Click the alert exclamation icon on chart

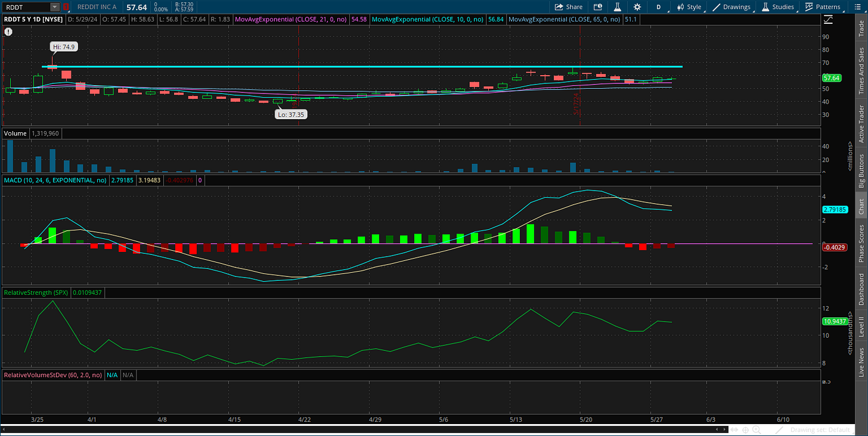[x=7, y=31]
